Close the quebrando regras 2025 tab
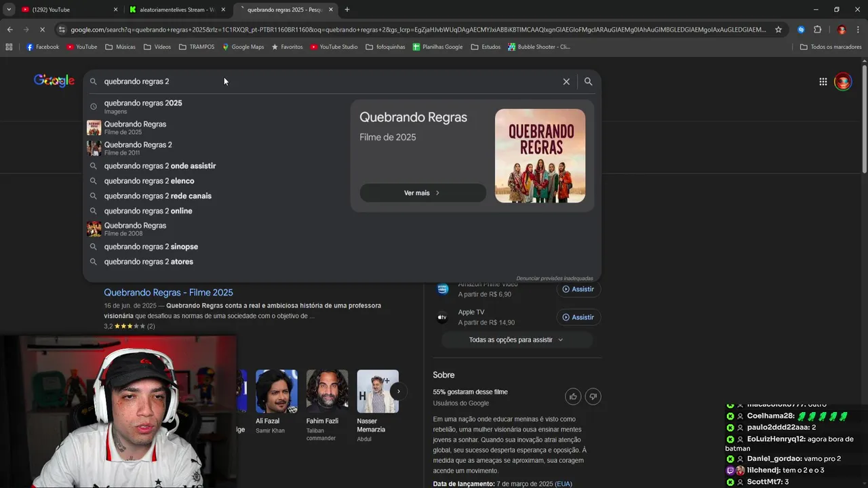This screenshot has height=488, width=868. click(x=331, y=9)
